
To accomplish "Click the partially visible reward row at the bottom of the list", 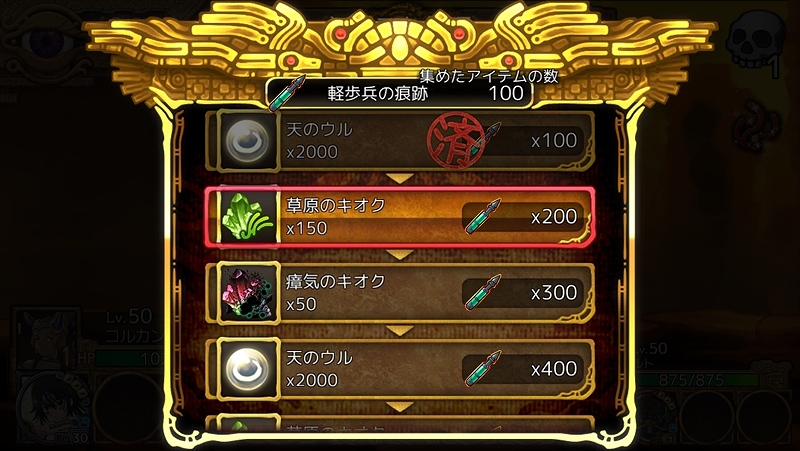I will tap(400, 423).
